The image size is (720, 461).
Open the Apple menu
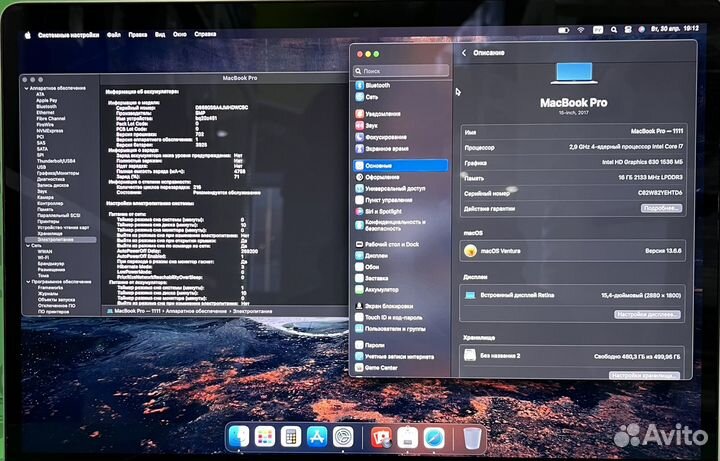point(28,35)
